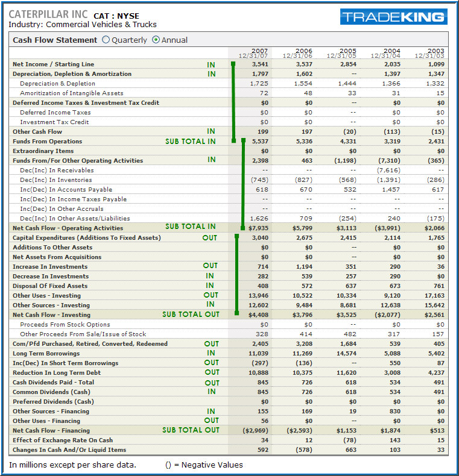
Task: Click Net Cash Flow - Operating Activities label
Action: click(x=68, y=228)
